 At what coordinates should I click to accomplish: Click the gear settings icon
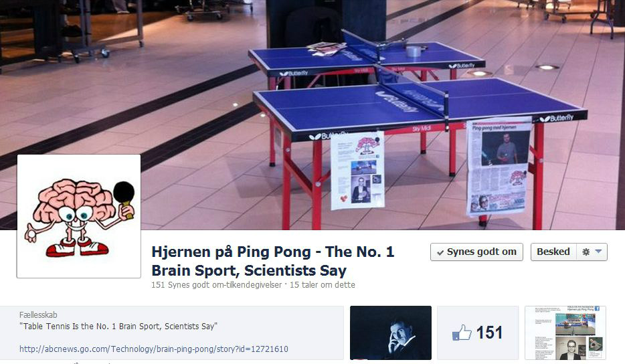click(x=586, y=252)
